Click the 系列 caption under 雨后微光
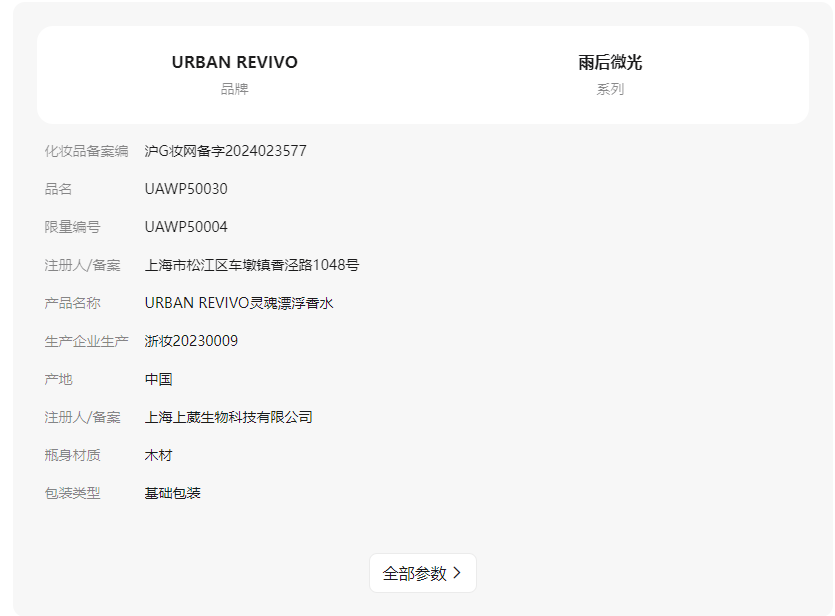Image resolution: width=835 pixels, height=616 pixels. point(610,89)
